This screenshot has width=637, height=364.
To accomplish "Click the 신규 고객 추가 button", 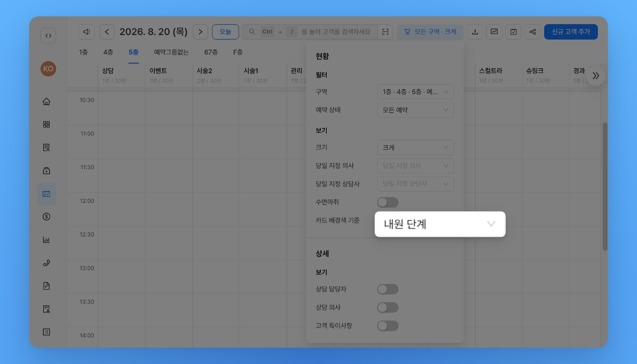I will (571, 32).
